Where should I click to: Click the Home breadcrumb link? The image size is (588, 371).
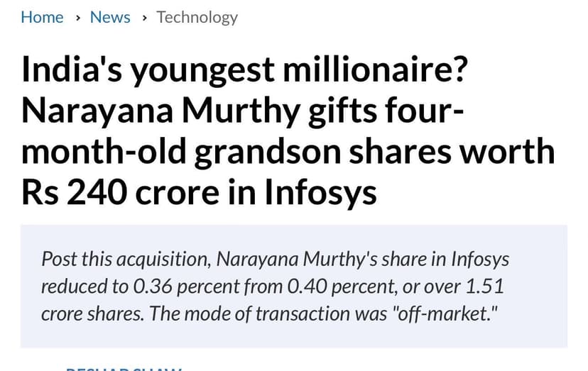coord(42,17)
